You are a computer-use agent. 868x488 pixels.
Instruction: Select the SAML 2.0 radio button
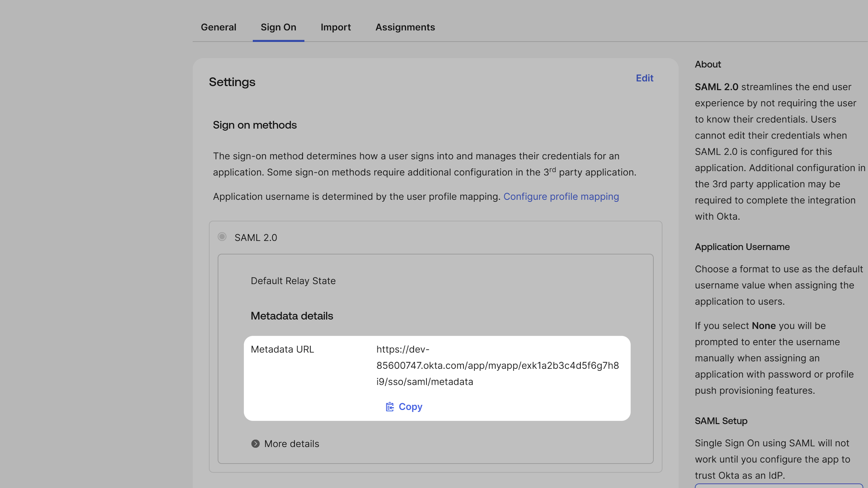pyautogui.click(x=222, y=237)
